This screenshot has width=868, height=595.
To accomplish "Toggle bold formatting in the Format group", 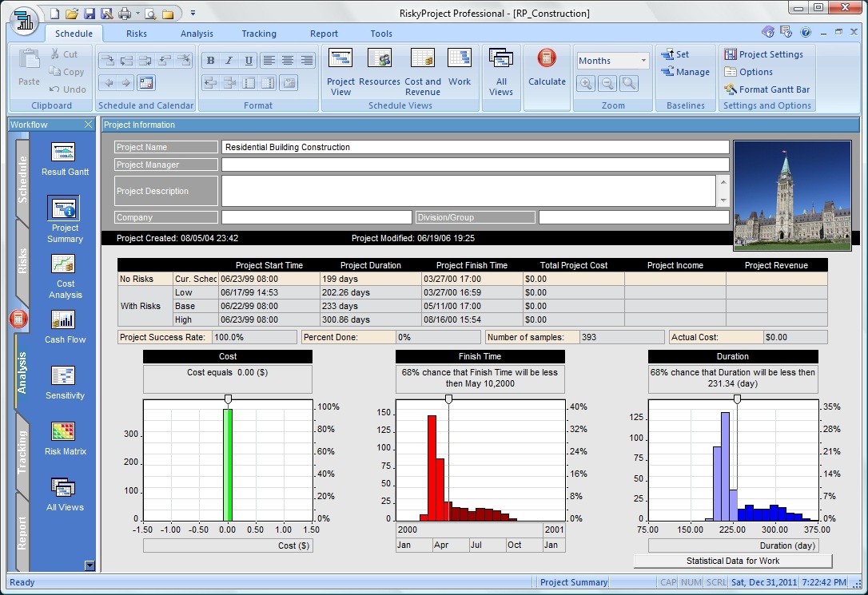I will point(210,61).
